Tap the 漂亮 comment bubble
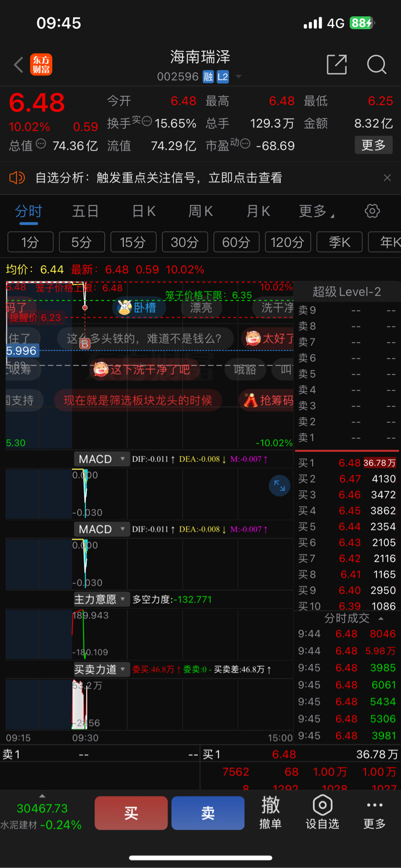Image resolution: width=401 pixels, height=868 pixels. point(201,308)
